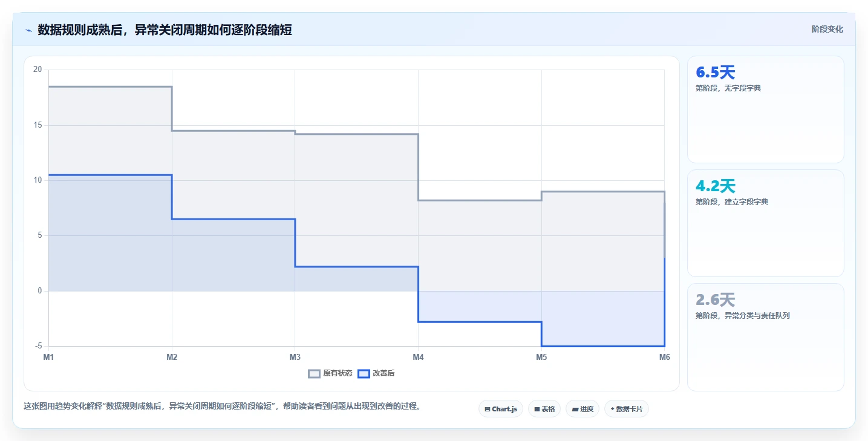Click the 阶段变化 label in the header
The image size is (868, 441).
(x=827, y=29)
